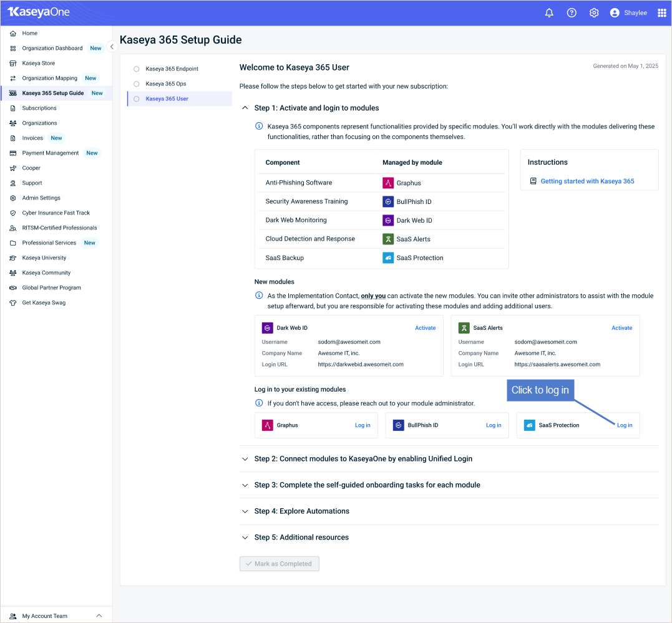Select the Kaseya 365 User radio circle
Image resolution: width=672 pixels, height=623 pixels.
tap(136, 99)
